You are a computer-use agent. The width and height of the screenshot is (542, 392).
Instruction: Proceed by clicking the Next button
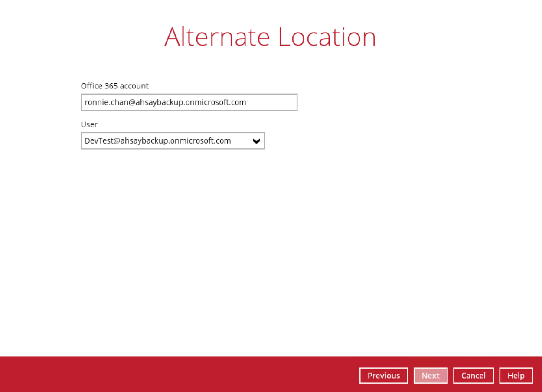430,376
